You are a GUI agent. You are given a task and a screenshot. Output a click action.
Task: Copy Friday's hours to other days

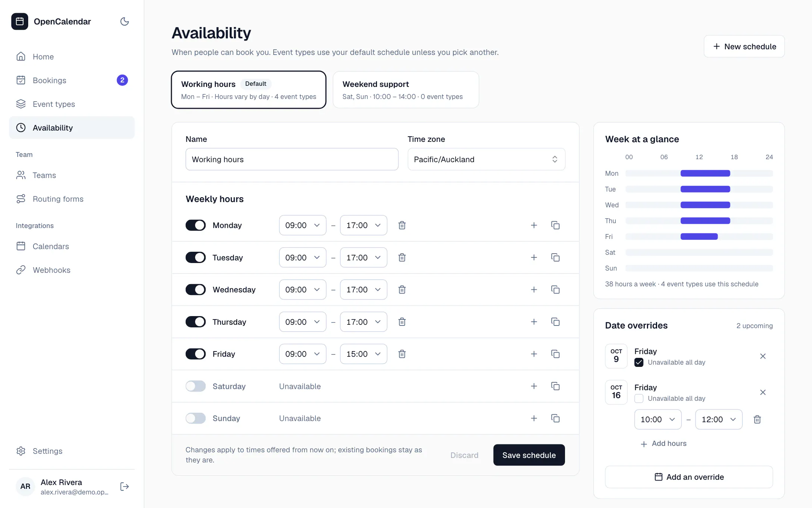tap(555, 354)
